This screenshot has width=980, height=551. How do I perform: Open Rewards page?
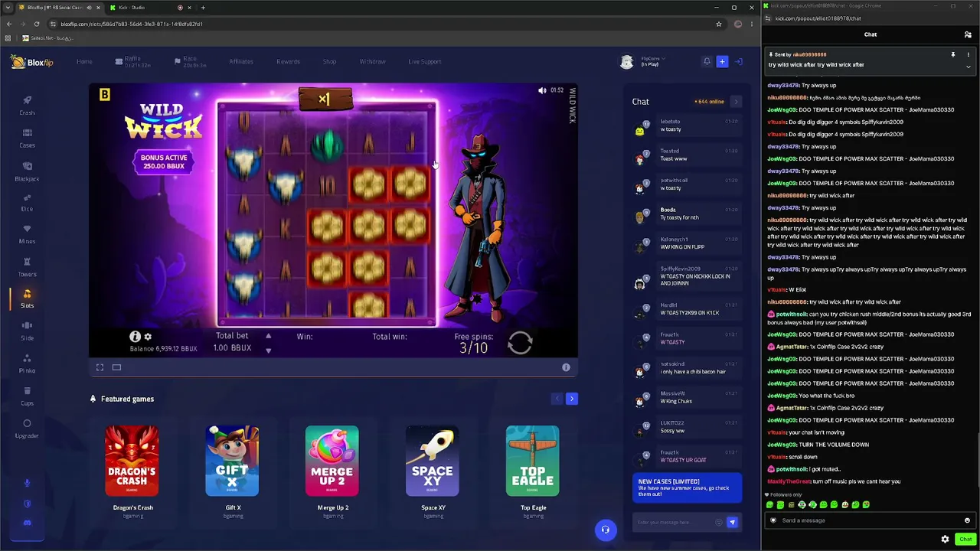(x=288, y=62)
